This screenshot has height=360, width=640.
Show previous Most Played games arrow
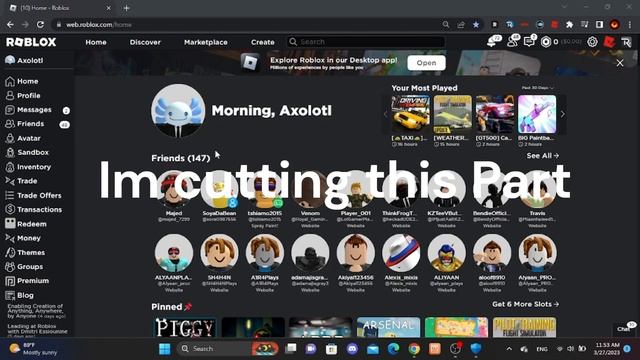click(x=386, y=114)
